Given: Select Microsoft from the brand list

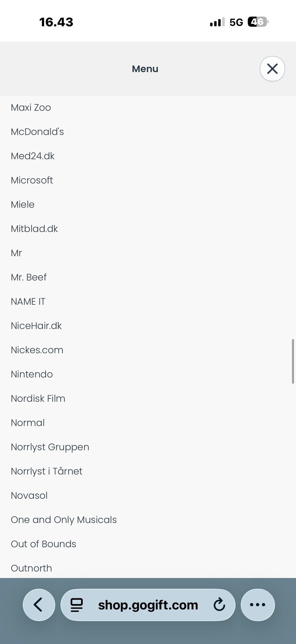Looking at the screenshot, I should [32, 180].
